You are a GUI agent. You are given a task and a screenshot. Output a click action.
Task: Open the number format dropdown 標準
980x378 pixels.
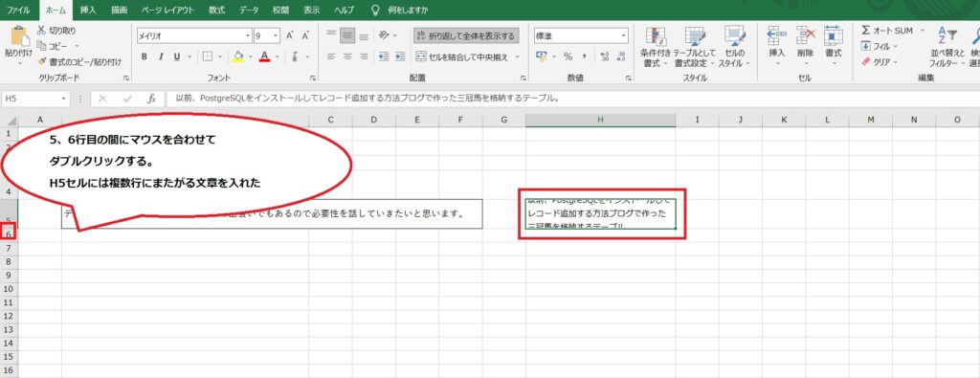(x=624, y=36)
